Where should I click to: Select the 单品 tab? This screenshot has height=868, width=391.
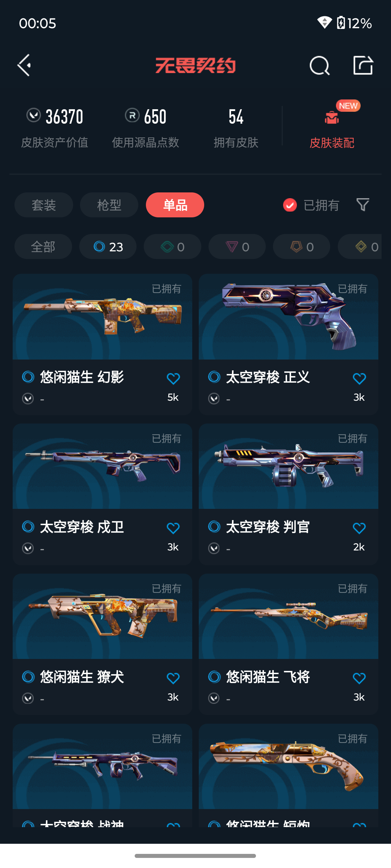click(x=175, y=205)
